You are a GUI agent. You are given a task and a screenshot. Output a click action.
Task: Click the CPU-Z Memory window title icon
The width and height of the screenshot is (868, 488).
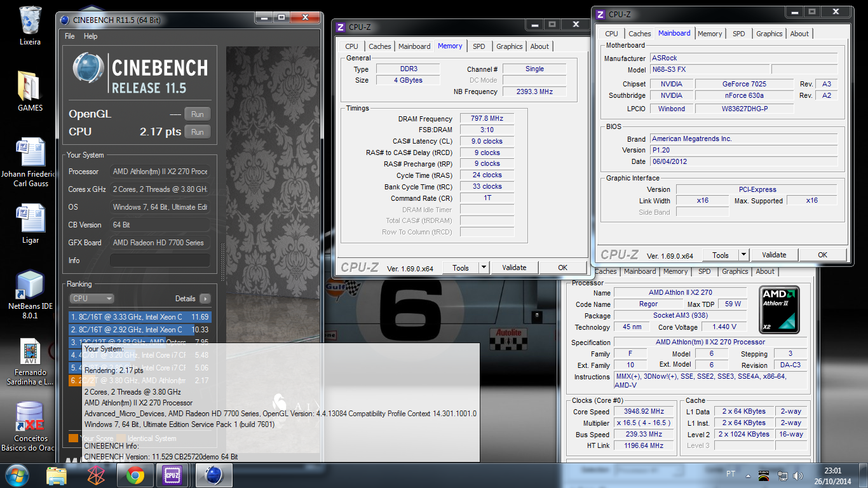(341, 27)
